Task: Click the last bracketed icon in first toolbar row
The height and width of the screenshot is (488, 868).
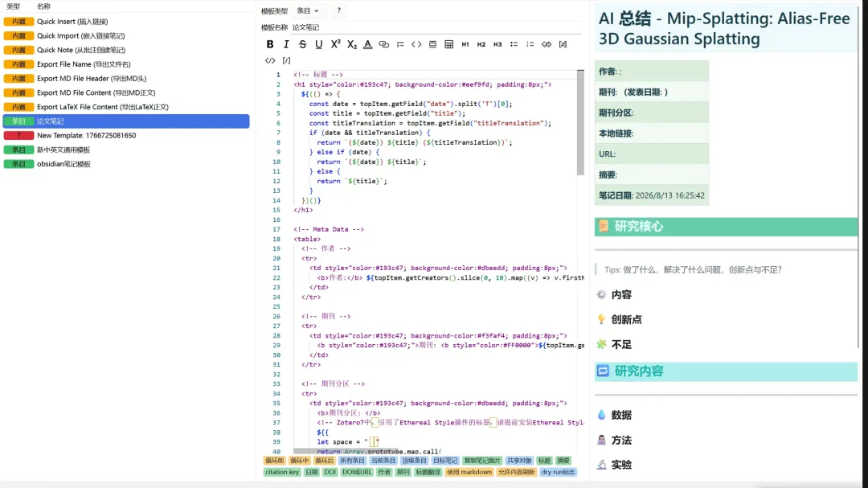Action: coord(563,44)
